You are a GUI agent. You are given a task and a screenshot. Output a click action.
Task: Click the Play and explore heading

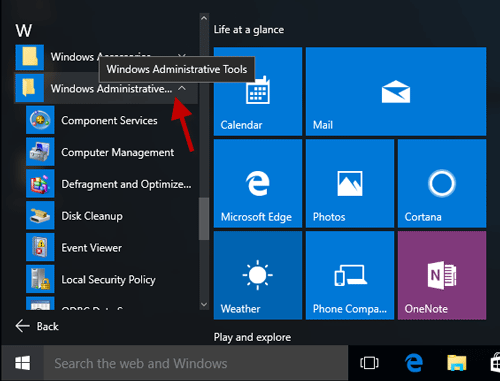coord(252,337)
